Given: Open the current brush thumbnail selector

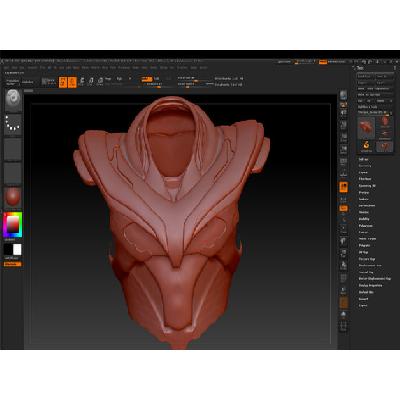Looking at the screenshot, I should pos(13,100).
